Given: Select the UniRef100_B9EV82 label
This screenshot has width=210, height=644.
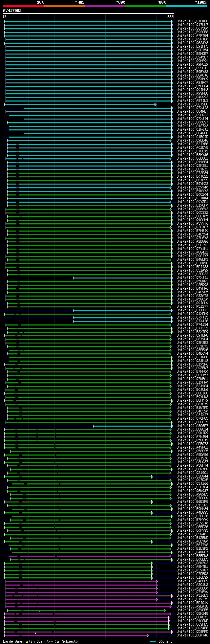Looking at the screenshot, I should (x=192, y=72).
